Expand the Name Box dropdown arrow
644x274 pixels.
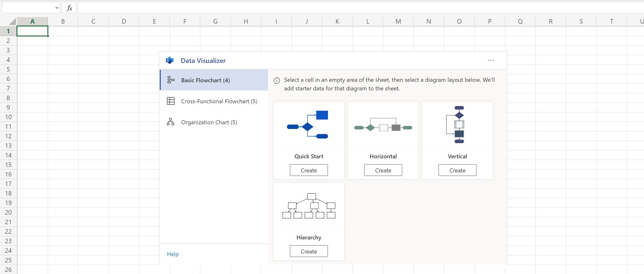coord(57,8)
